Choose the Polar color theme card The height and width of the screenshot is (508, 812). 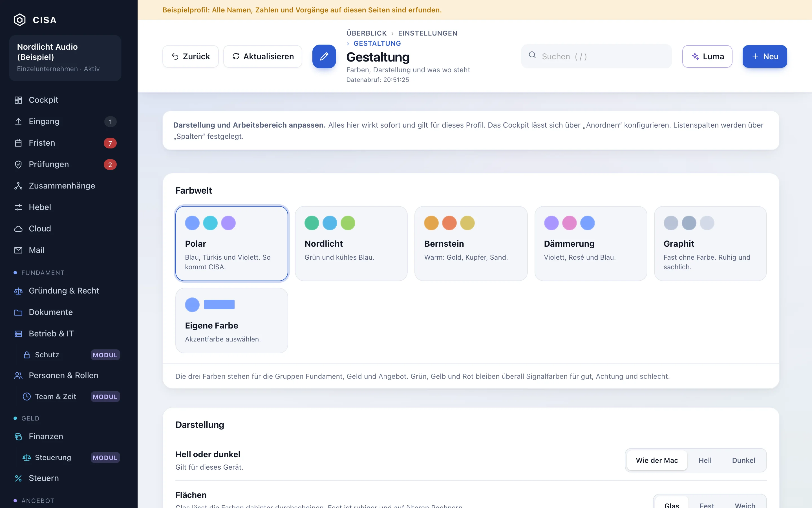click(231, 244)
